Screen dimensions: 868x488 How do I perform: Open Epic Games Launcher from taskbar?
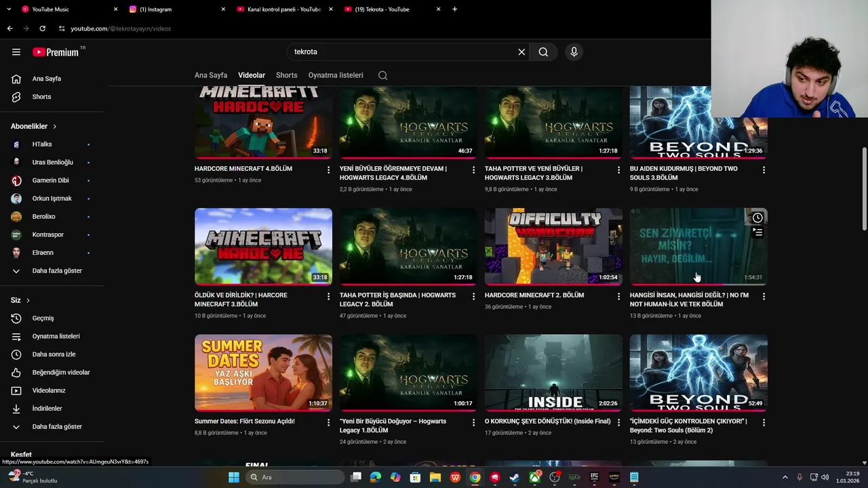594,477
